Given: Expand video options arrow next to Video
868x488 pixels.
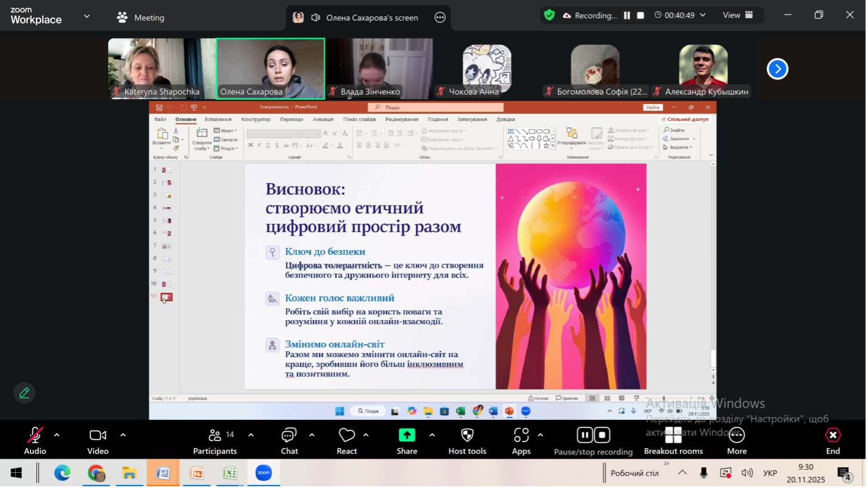Looking at the screenshot, I should (123, 435).
